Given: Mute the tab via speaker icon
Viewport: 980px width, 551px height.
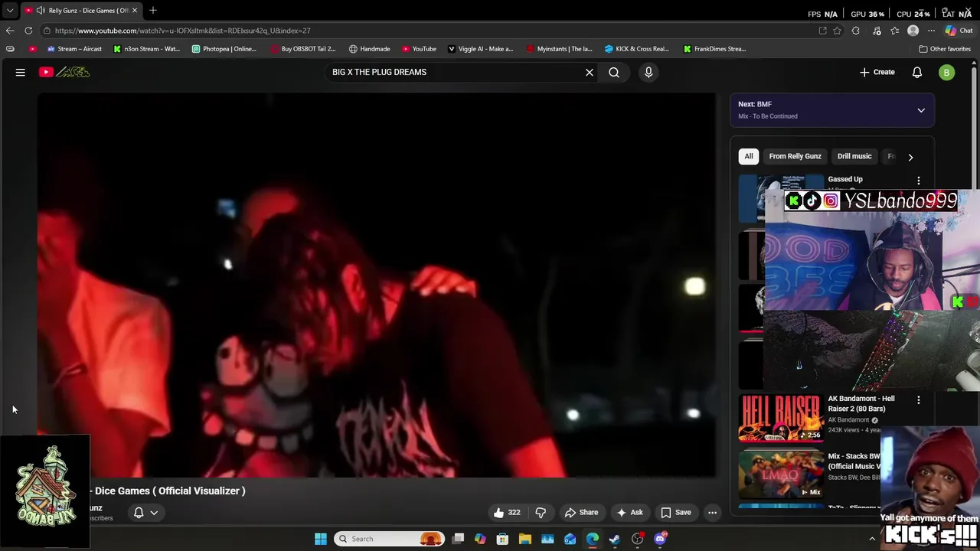Looking at the screenshot, I should (x=40, y=10).
